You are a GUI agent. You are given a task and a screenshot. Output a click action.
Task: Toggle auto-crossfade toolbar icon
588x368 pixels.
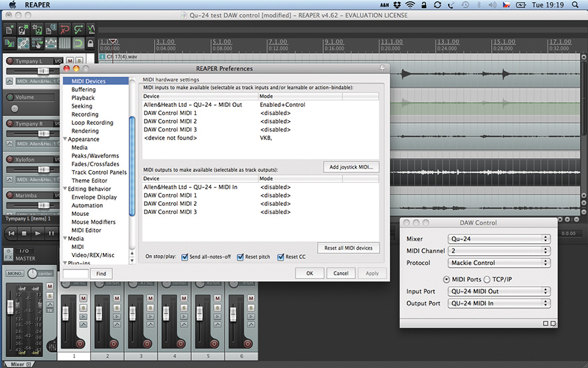[x=10, y=43]
